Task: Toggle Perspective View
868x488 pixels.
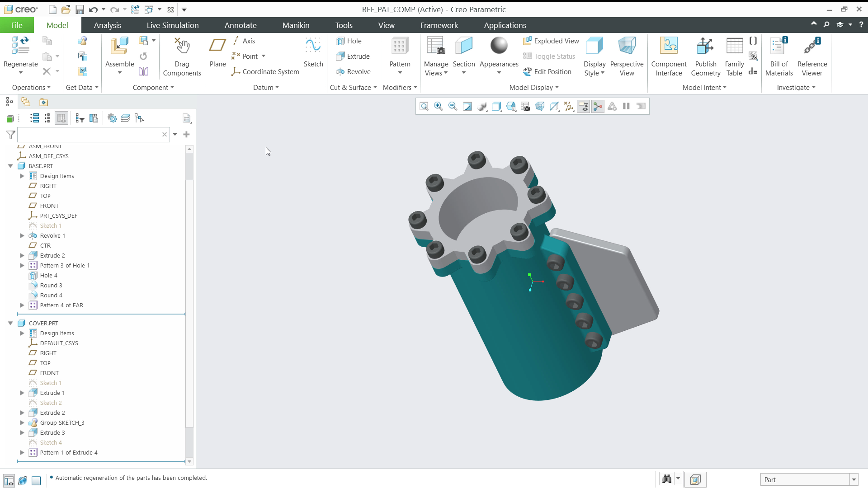Action: click(x=627, y=56)
